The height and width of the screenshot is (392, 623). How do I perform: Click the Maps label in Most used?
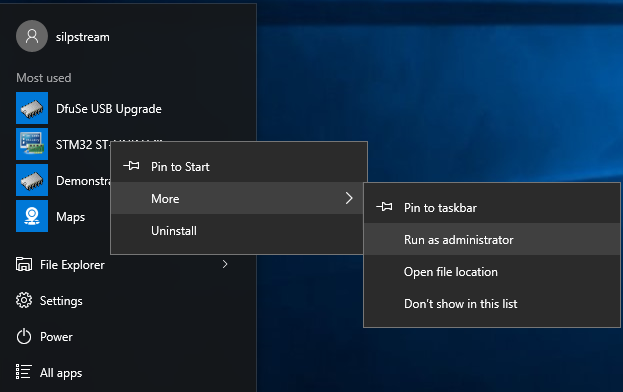[x=71, y=217]
